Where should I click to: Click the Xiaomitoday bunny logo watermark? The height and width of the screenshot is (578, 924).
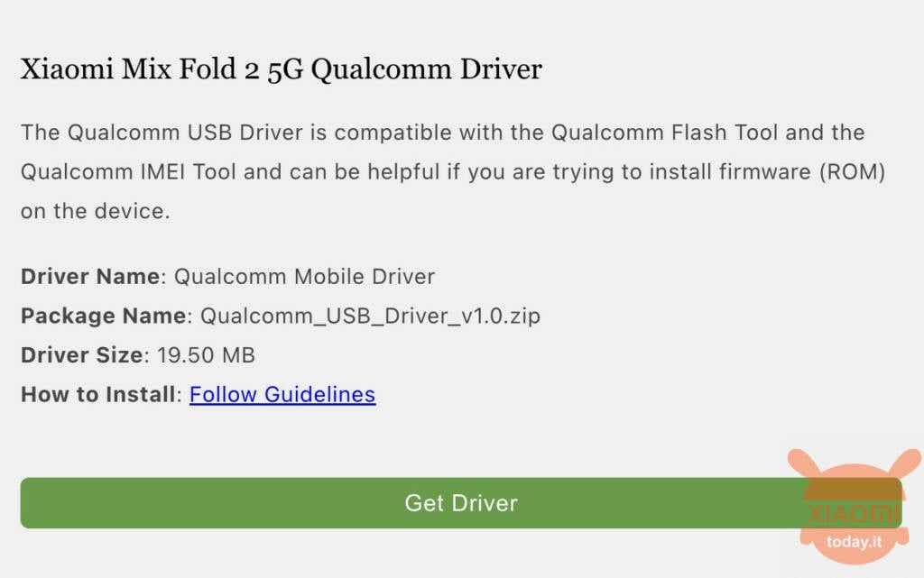point(854,506)
